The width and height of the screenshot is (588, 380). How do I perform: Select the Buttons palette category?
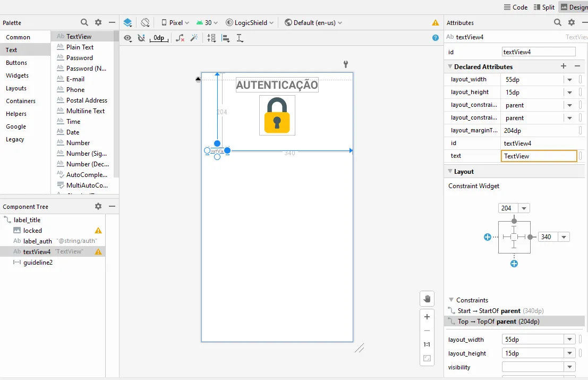coord(16,63)
